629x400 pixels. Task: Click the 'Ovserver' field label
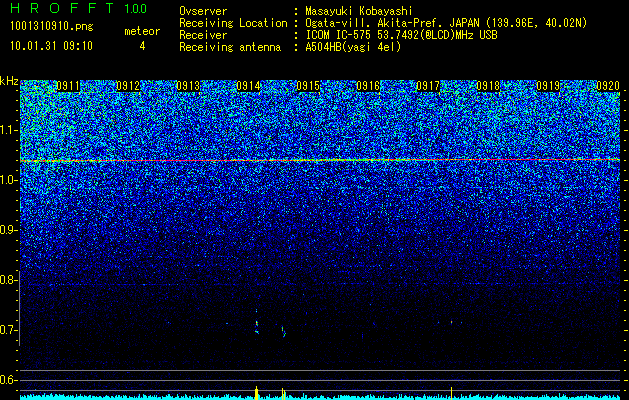click(203, 11)
